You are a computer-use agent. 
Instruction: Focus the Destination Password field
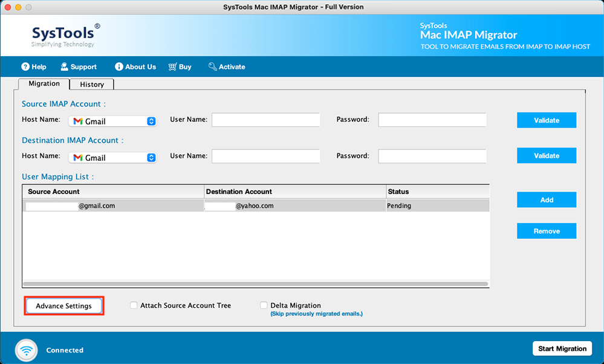click(432, 156)
